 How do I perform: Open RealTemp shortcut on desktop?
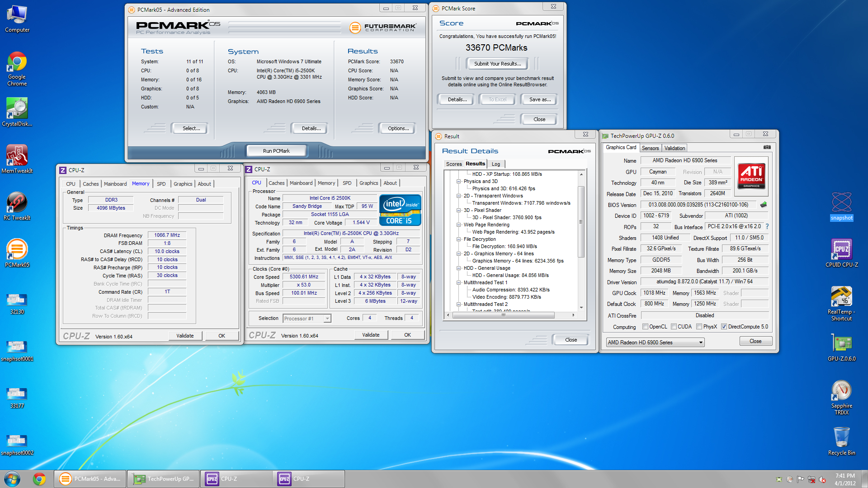(x=841, y=303)
